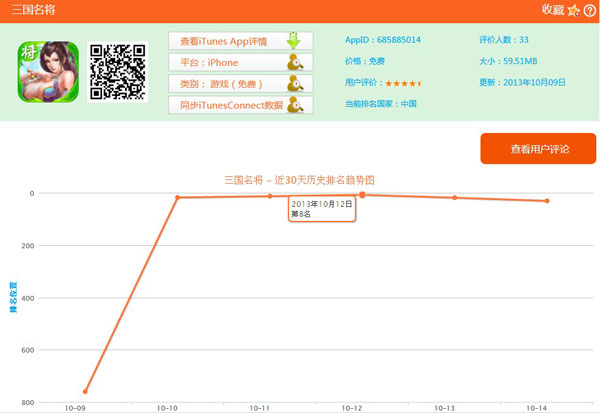Open help via the question mark icon
This screenshot has height=413, width=600.
[589, 10]
